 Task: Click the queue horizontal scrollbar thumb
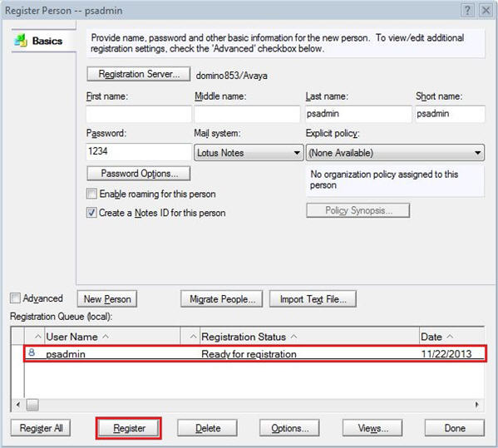coord(32,405)
